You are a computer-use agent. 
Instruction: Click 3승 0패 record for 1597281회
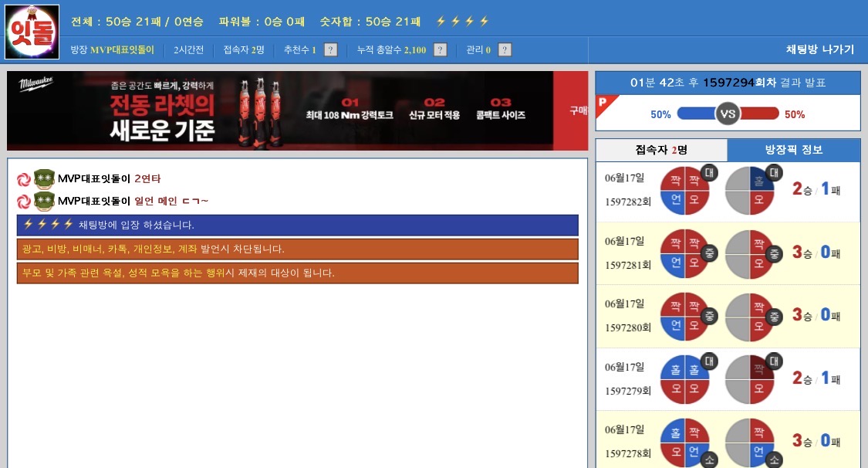click(x=816, y=253)
